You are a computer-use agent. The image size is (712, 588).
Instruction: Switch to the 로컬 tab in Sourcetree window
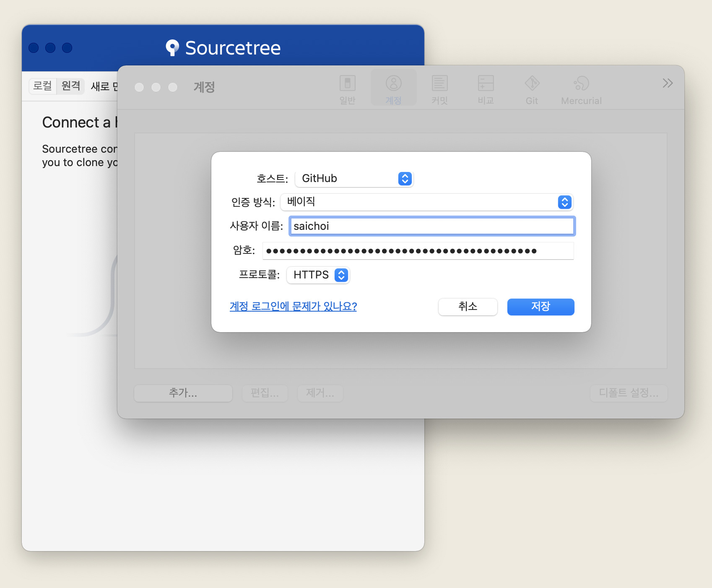point(43,86)
